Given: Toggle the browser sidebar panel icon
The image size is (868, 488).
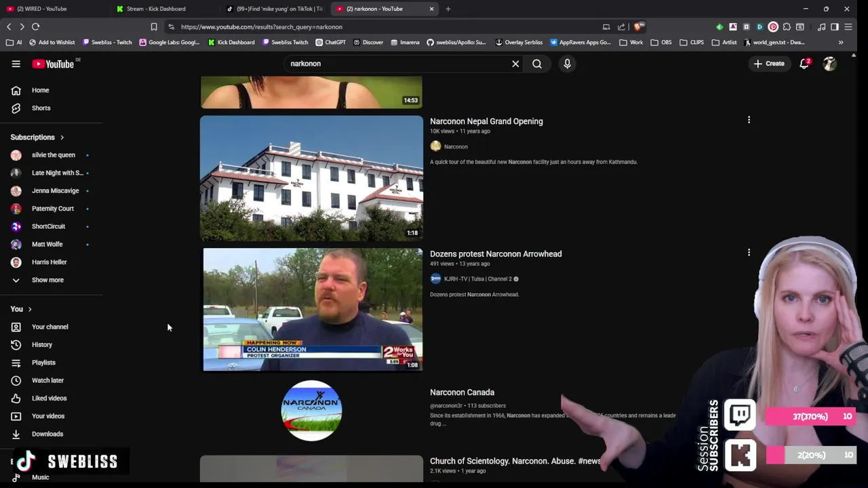Looking at the screenshot, I should (835, 27).
